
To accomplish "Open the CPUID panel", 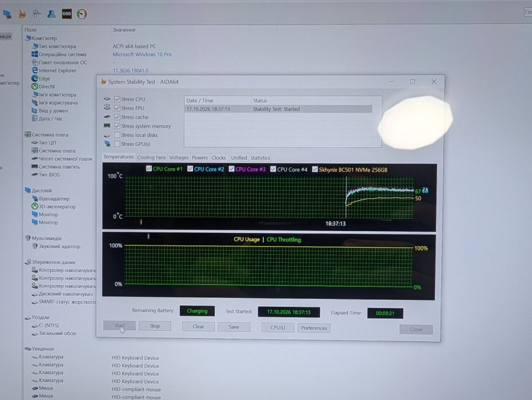I will tap(278, 327).
